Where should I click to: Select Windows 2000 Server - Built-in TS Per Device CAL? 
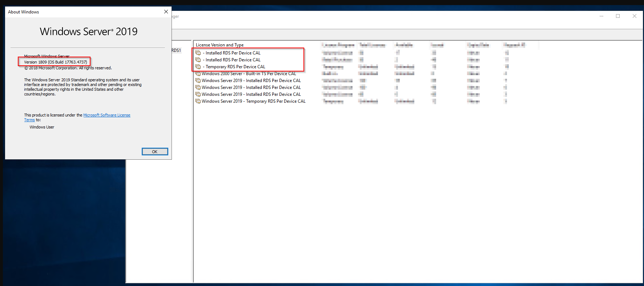pyautogui.click(x=249, y=74)
